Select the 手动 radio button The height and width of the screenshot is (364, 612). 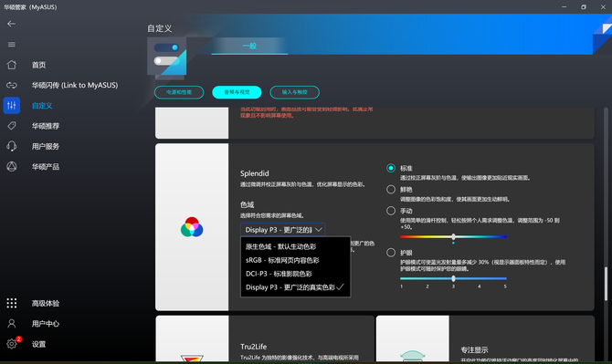point(391,211)
